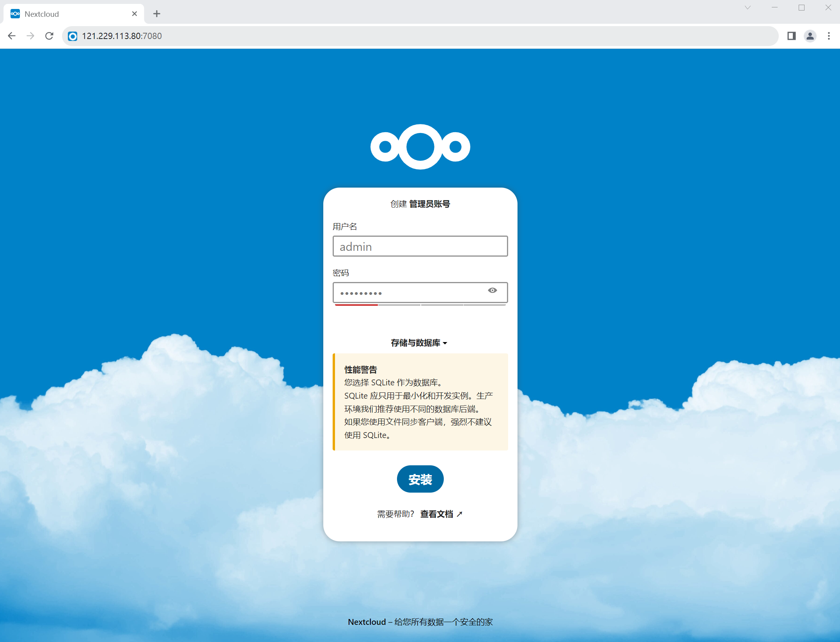Open Chrome's three-dot menu
Screen dimensions: 840x642
829,36
